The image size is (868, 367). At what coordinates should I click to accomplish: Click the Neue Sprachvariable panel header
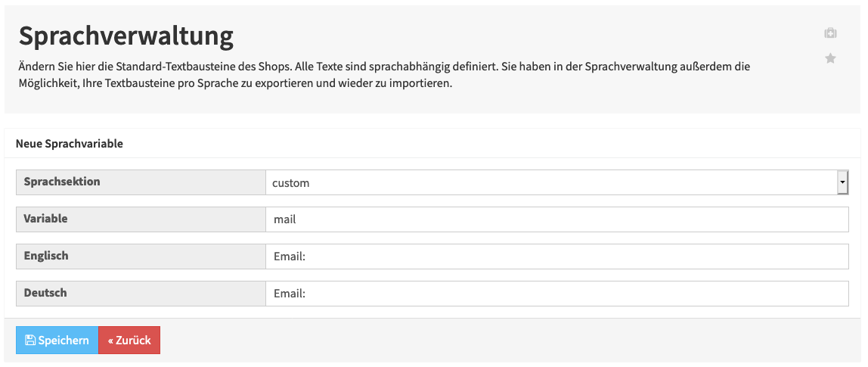(70, 144)
